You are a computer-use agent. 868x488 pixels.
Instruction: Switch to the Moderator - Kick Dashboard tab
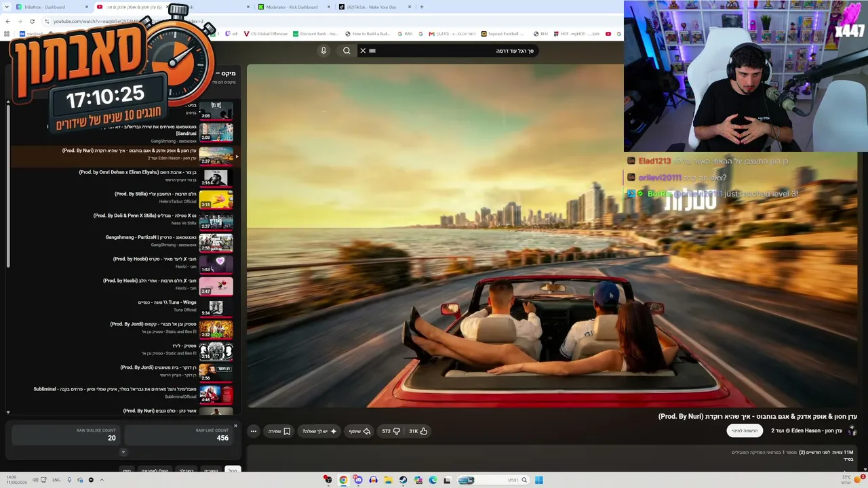click(x=292, y=7)
